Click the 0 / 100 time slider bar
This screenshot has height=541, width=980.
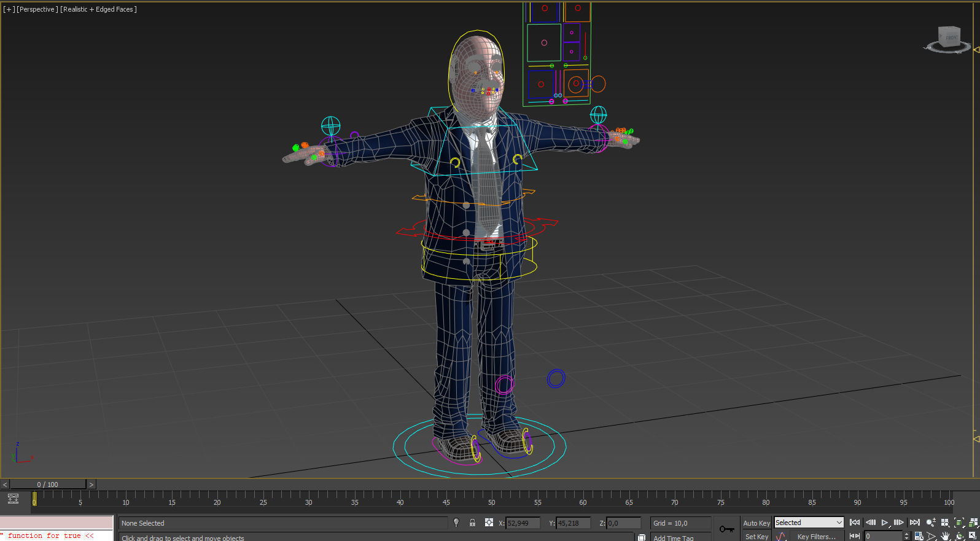pyautogui.click(x=48, y=485)
